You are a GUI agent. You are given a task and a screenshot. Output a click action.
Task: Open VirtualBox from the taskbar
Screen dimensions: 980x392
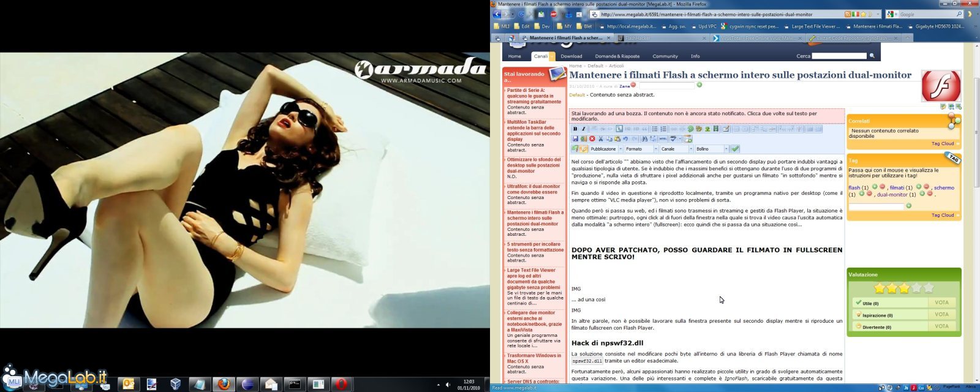(x=176, y=384)
